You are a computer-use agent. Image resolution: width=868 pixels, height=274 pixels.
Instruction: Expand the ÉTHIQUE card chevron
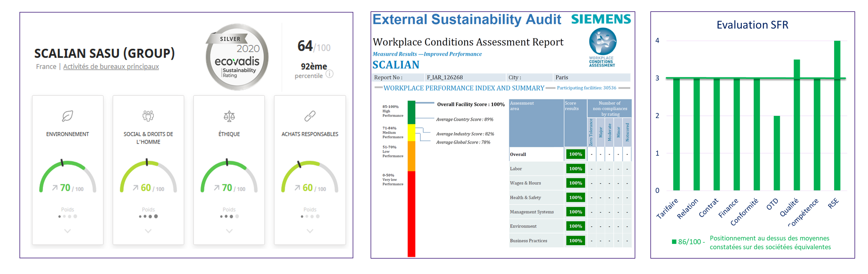(229, 231)
